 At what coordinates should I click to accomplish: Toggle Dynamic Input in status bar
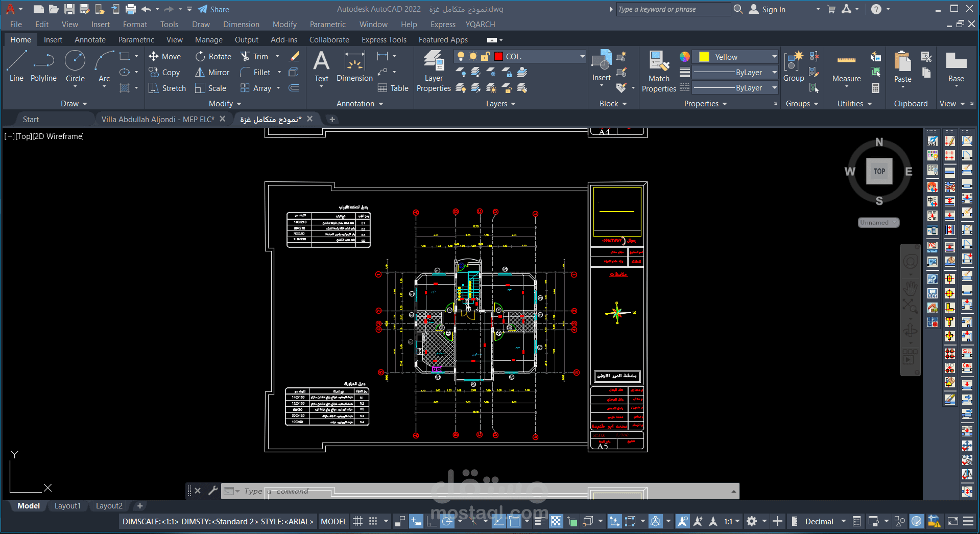tap(416, 521)
